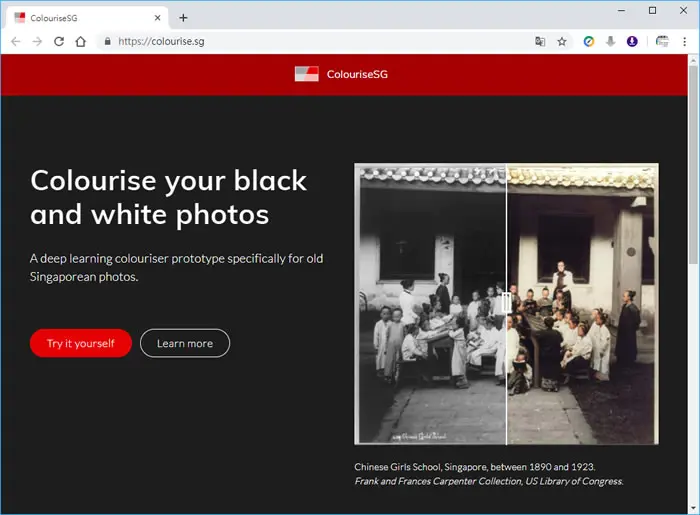Click the ColouriseSG logo in header
The image size is (700, 515).
coord(341,74)
